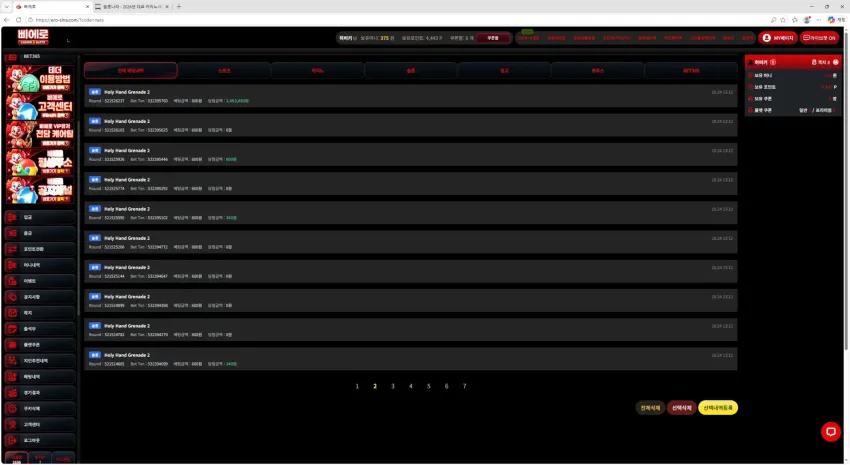
Task: Click the 경기결과 sidebar icon
Action: 12,393
